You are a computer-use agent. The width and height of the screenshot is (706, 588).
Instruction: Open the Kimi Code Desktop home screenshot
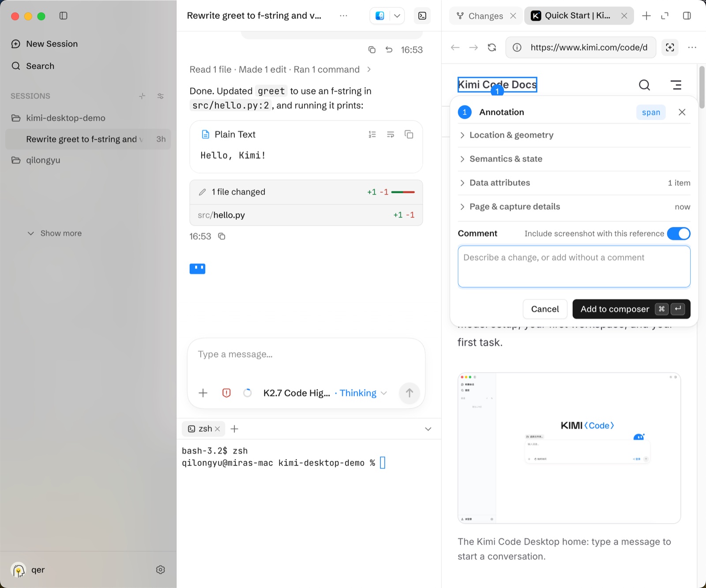point(569,448)
